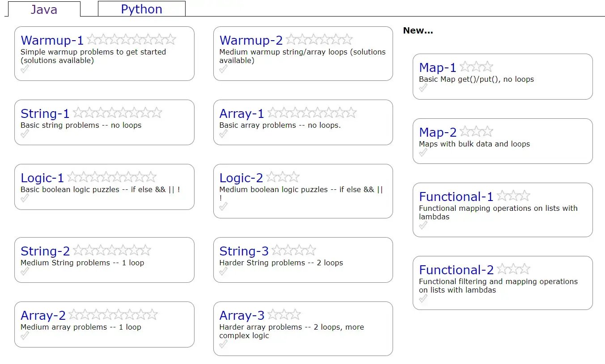Open the Array-2 problem link
Image resolution: width=605 pixels, height=364 pixels.
click(43, 315)
